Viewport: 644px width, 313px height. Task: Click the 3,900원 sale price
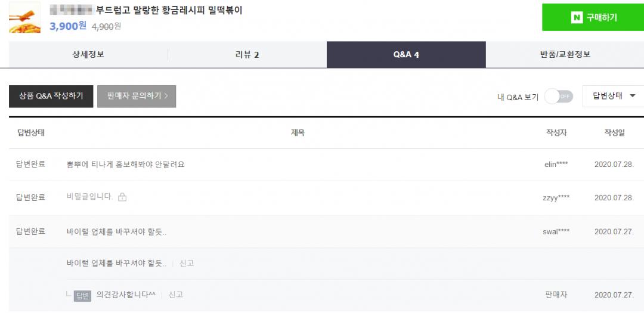point(68,26)
